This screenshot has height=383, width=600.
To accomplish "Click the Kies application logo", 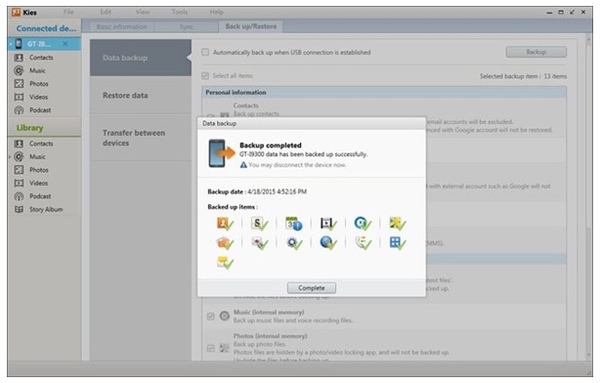I will point(16,12).
